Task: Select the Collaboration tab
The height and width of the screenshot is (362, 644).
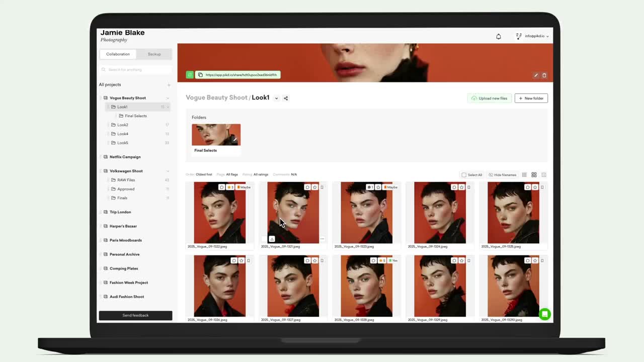Action: pos(118,54)
